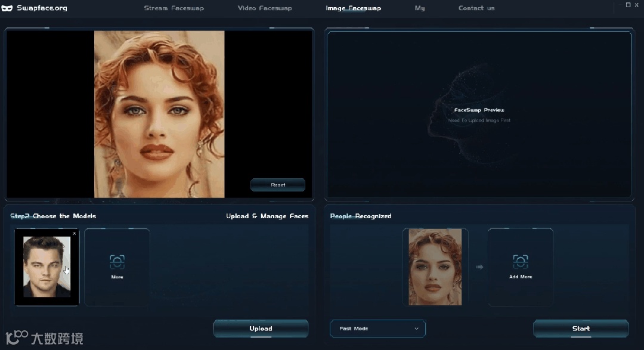The width and height of the screenshot is (644, 350).
Task: Switch to the Video Faceswap tab
Action: tap(265, 8)
